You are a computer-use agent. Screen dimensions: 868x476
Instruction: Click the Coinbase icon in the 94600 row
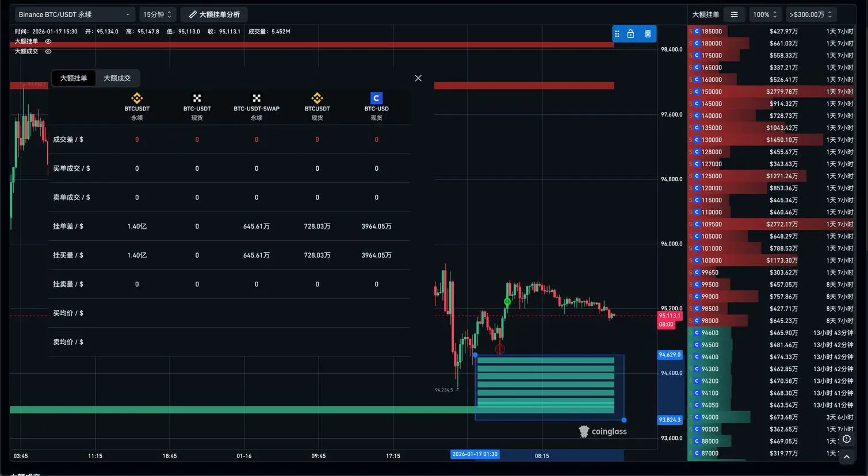697,333
